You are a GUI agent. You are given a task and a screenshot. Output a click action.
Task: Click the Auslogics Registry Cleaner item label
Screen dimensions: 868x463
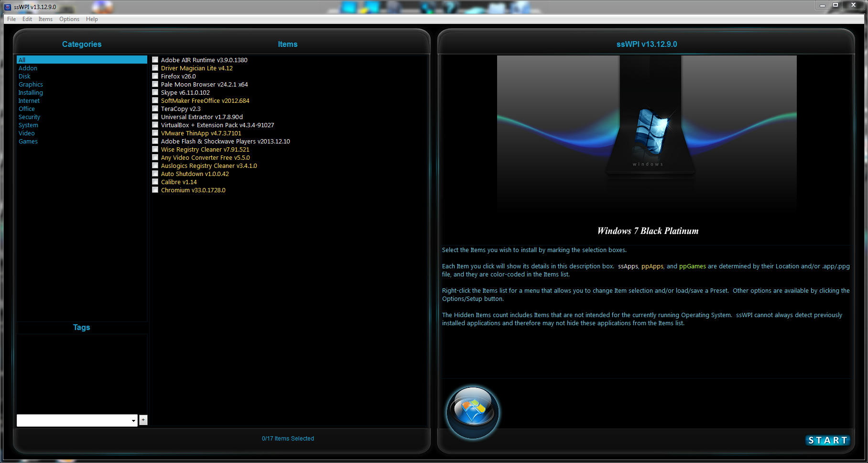pyautogui.click(x=209, y=165)
